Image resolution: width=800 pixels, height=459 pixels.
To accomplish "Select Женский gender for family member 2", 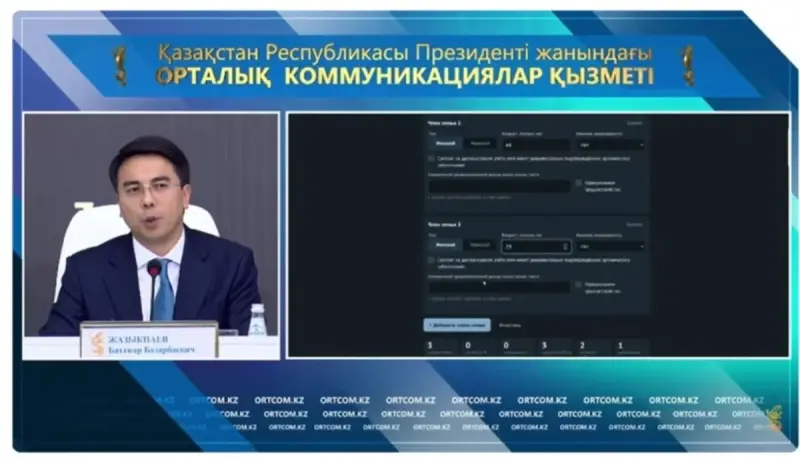I will click(x=445, y=144).
